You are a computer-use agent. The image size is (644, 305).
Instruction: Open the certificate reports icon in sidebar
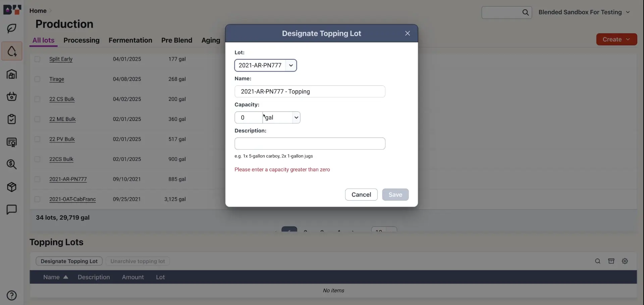12,142
